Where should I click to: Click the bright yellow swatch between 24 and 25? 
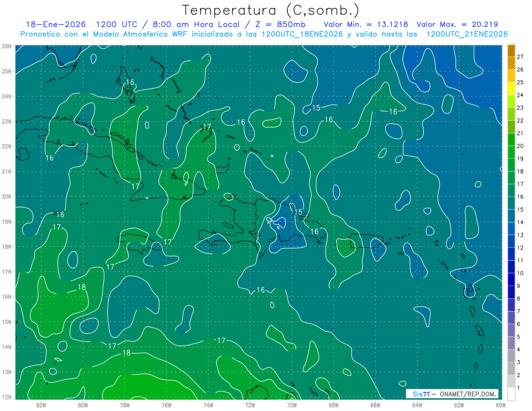(x=511, y=89)
